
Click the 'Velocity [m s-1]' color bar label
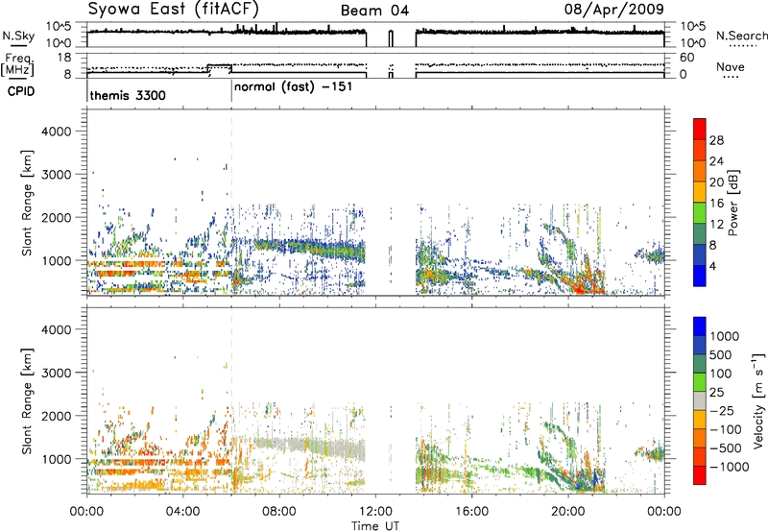[x=758, y=400]
